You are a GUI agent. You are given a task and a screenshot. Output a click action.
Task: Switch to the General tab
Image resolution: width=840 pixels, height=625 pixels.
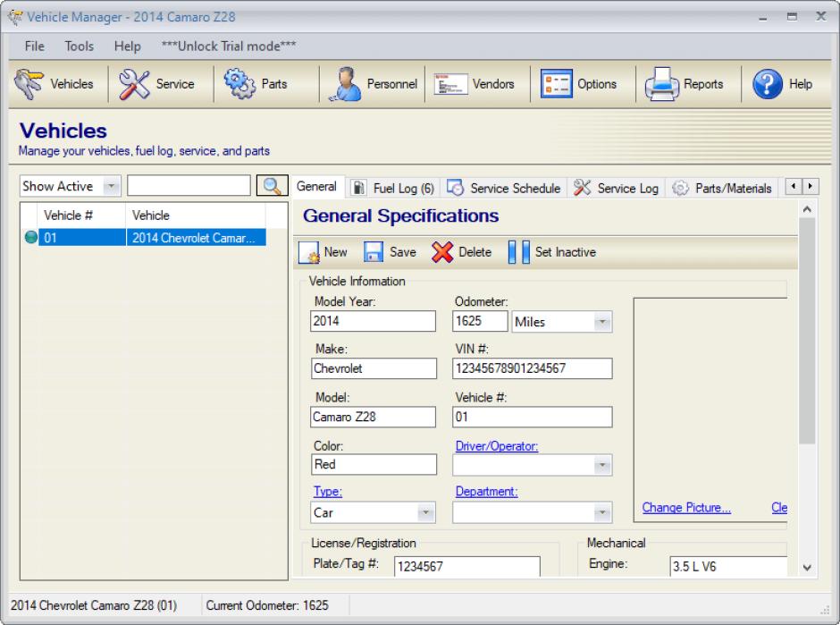pyautogui.click(x=316, y=187)
